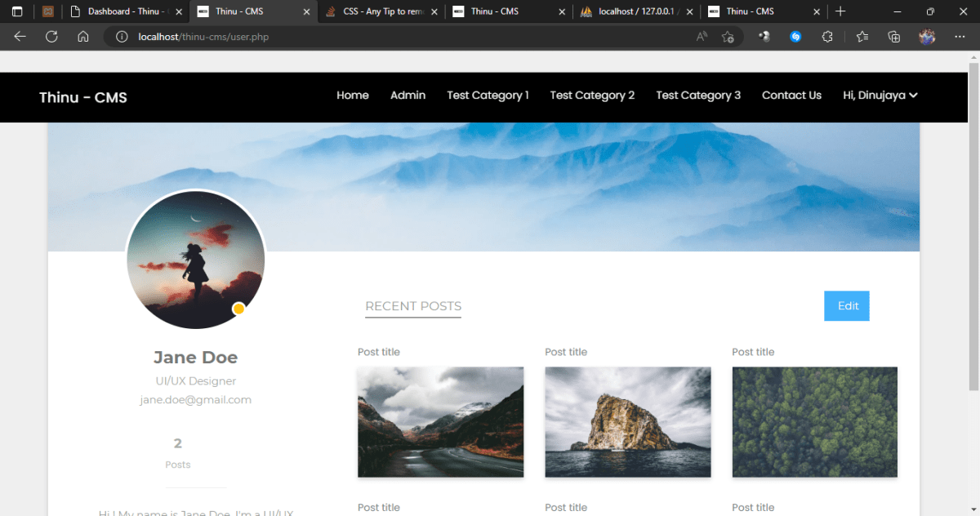The height and width of the screenshot is (516, 980).
Task: Open the mountain road post thumbnail
Action: click(440, 422)
